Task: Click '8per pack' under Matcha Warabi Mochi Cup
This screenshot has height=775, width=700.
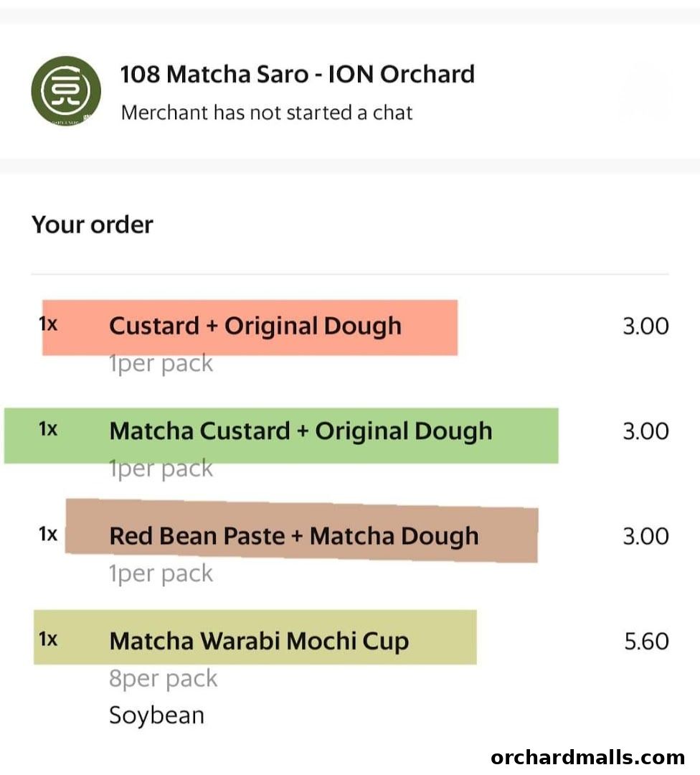Action: 163,678
